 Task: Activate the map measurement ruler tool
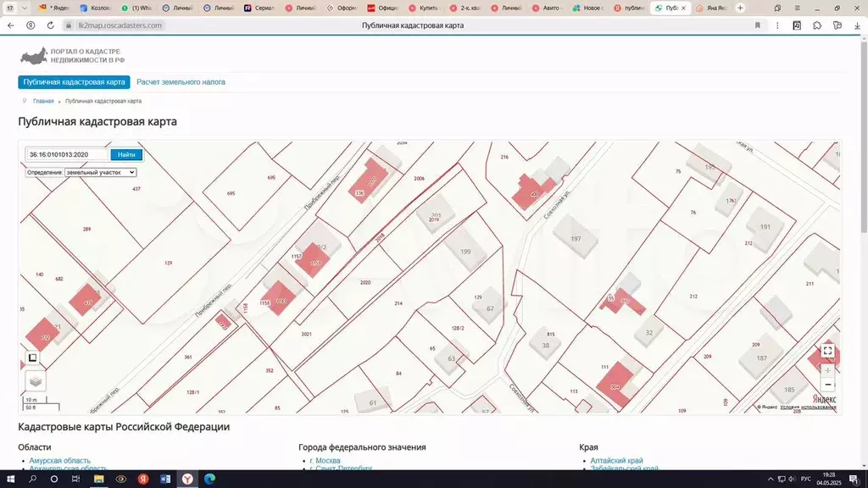33,358
